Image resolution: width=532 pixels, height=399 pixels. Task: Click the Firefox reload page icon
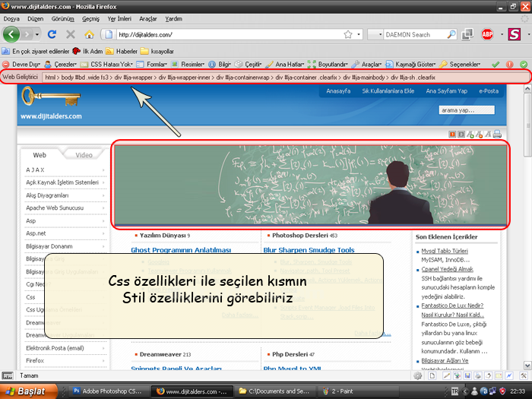tap(52, 34)
